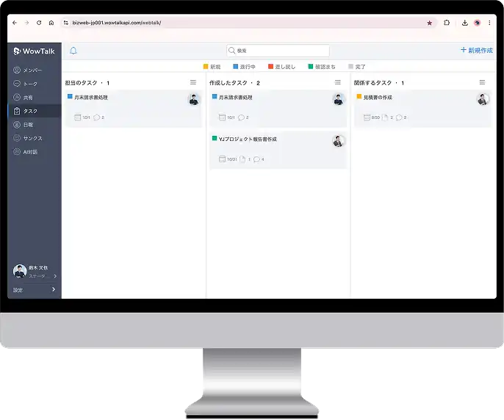This screenshot has width=504, height=420.
Task: Reload the page in browser
Action: click(x=39, y=23)
